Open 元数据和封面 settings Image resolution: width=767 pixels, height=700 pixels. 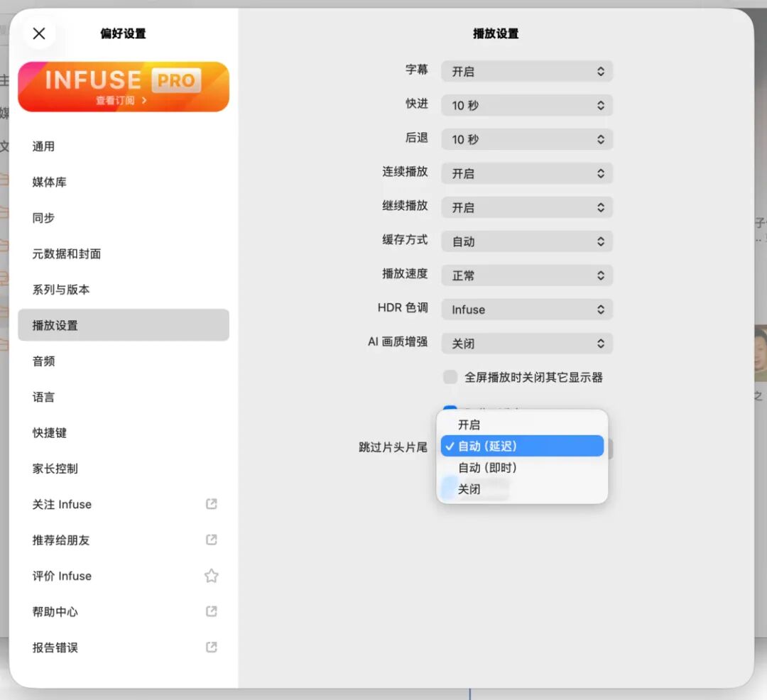click(x=124, y=253)
